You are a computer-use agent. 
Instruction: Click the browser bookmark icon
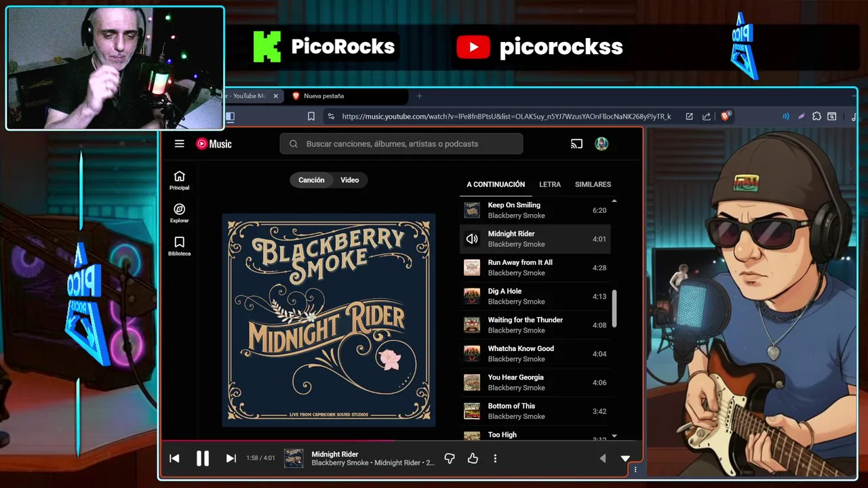click(x=311, y=117)
